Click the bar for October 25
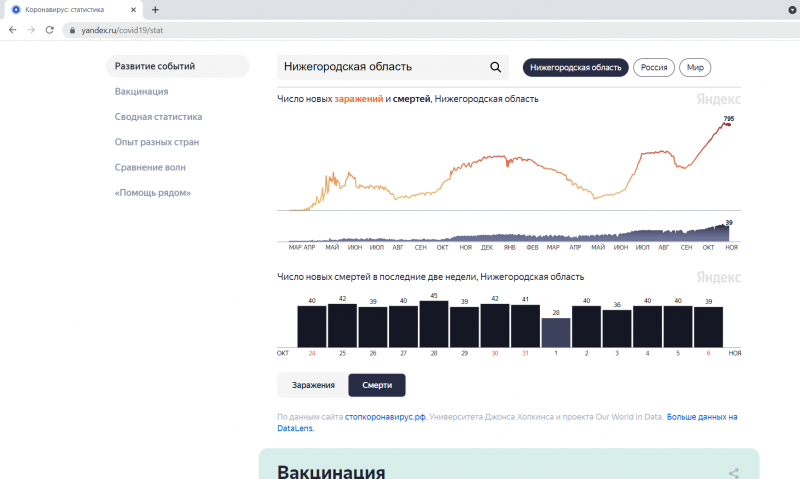 pyautogui.click(x=342, y=325)
